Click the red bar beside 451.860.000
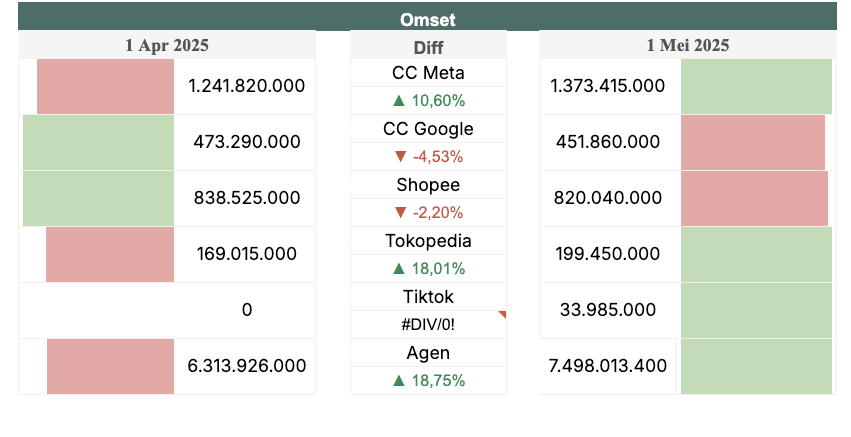 click(x=752, y=142)
